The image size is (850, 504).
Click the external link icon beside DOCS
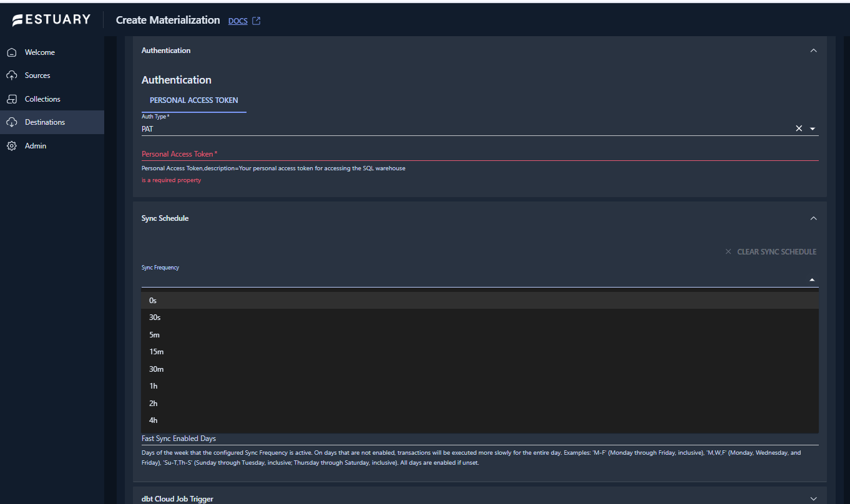click(256, 21)
